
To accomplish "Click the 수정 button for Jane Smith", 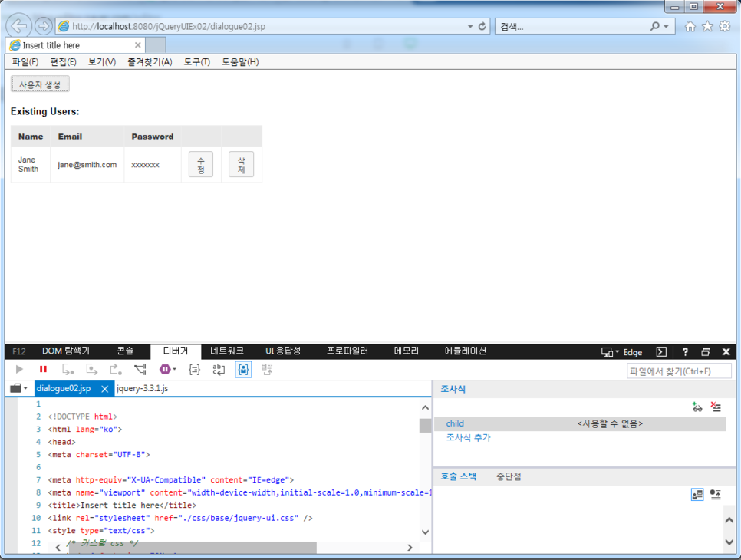I will (201, 164).
